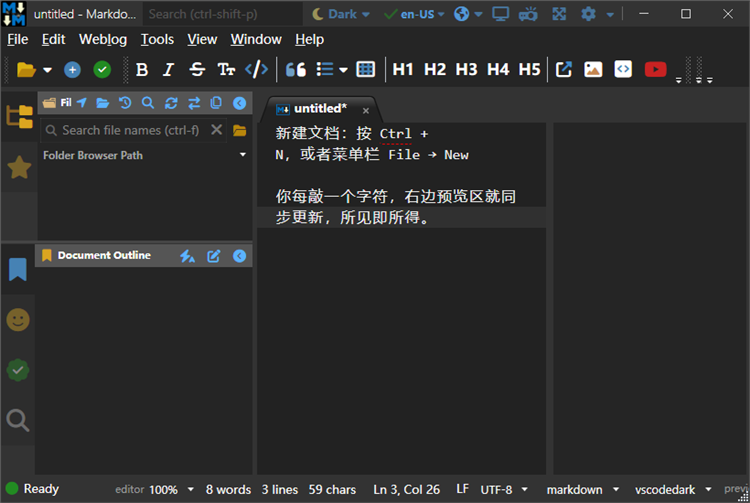The width and height of the screenshot is (750, 503).
Task: Click the title bar command search box
Action: (223, 14)
